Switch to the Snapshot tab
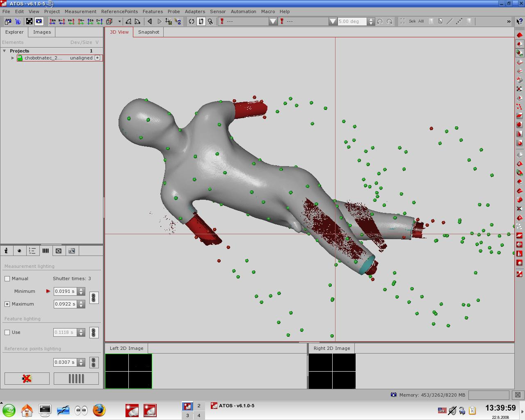Screen dimensions: 525x420 [148, 32]
